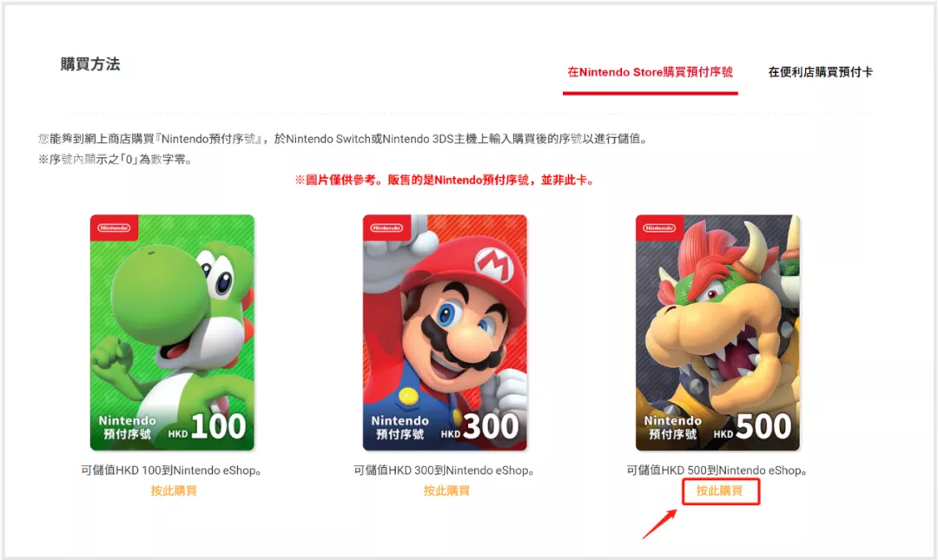
Task: Click the 購買方法 section heading
Action: pyautogui.click(x=90, y=64)
